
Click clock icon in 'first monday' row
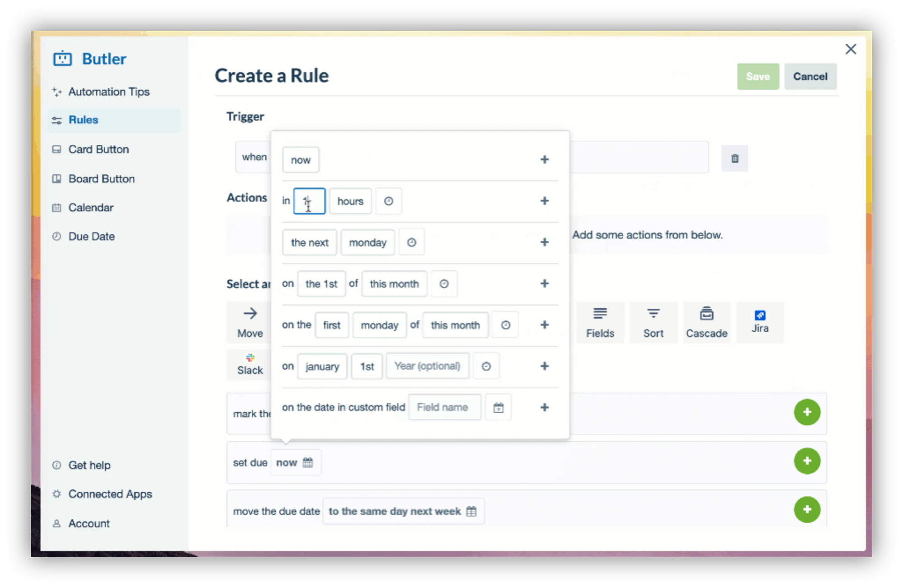point(506,325)
